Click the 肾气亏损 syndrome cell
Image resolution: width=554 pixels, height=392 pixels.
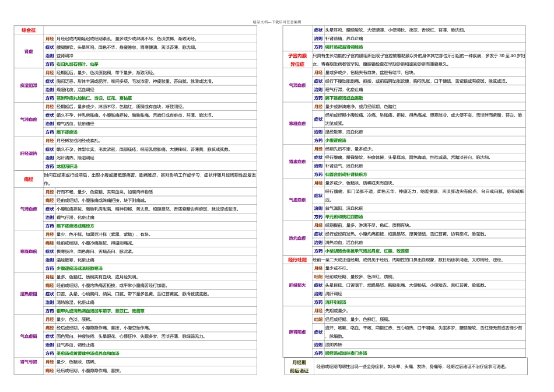(29, 362)
